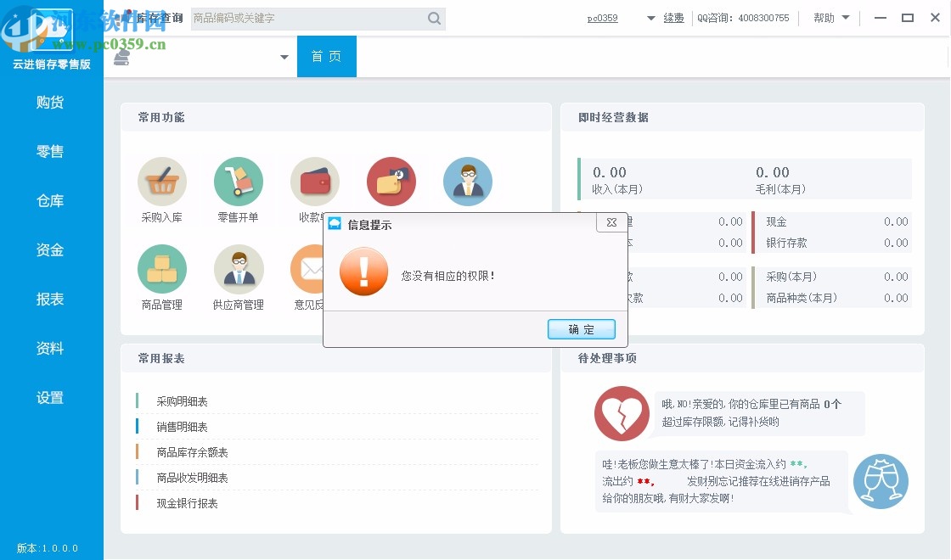This screenshot has height=560, width=951.
Task: Click the search magnifier icon
Action: pos(434,18)
